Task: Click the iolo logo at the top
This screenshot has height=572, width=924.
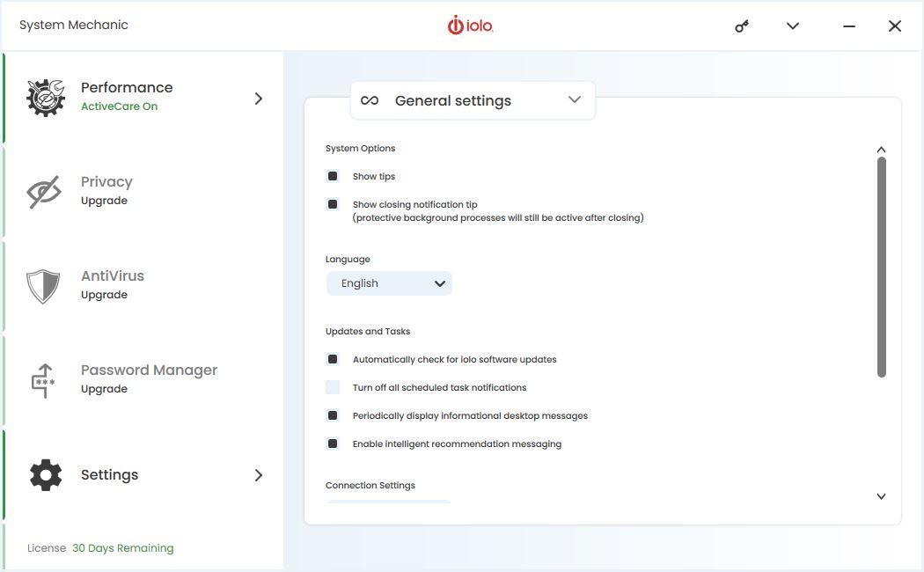Action: tap(470, 26)
